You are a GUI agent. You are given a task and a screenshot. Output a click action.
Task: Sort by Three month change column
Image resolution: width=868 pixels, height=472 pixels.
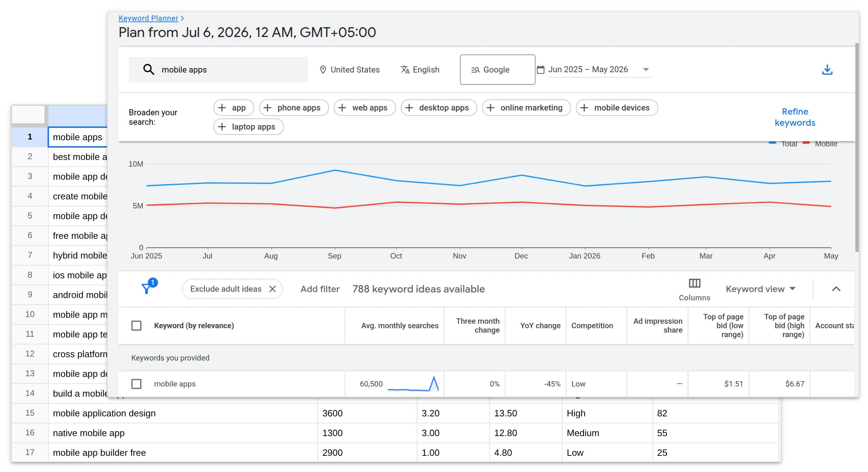[x=478, y=325]
